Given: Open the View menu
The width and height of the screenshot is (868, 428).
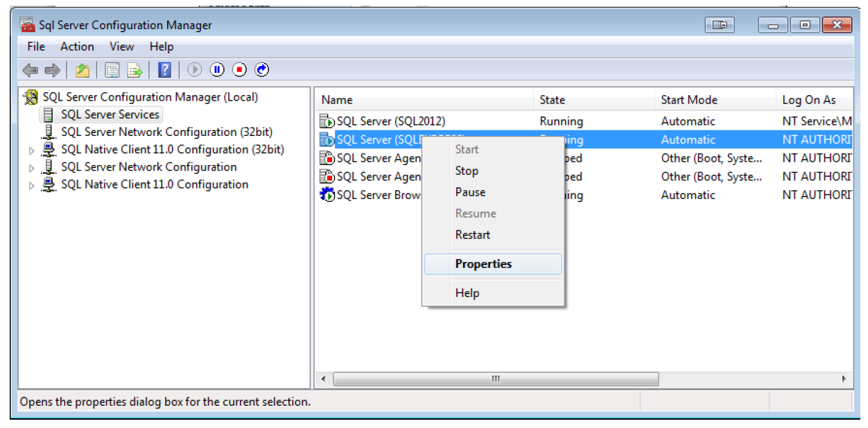Looking at the screenshot, I should coord(121,46).
